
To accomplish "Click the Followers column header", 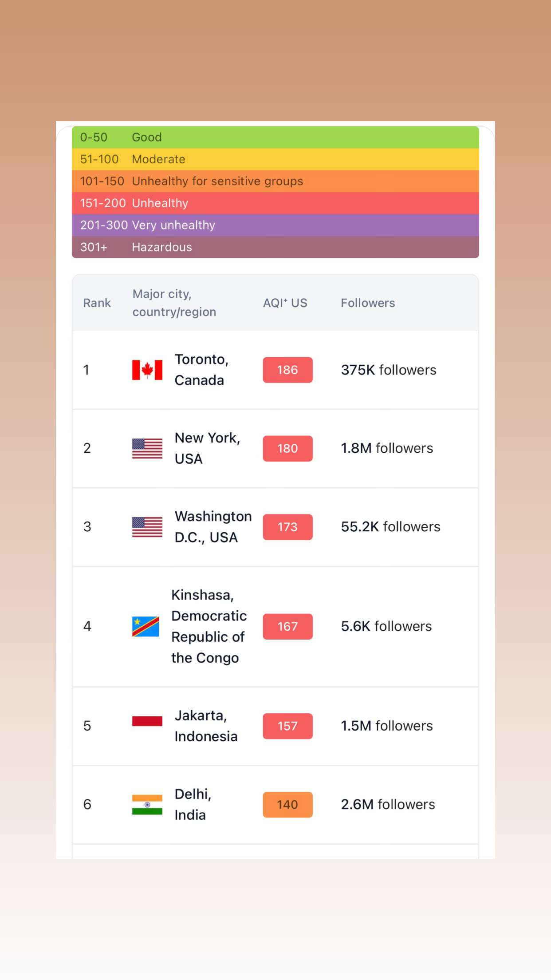I will [x=368, y=303].
